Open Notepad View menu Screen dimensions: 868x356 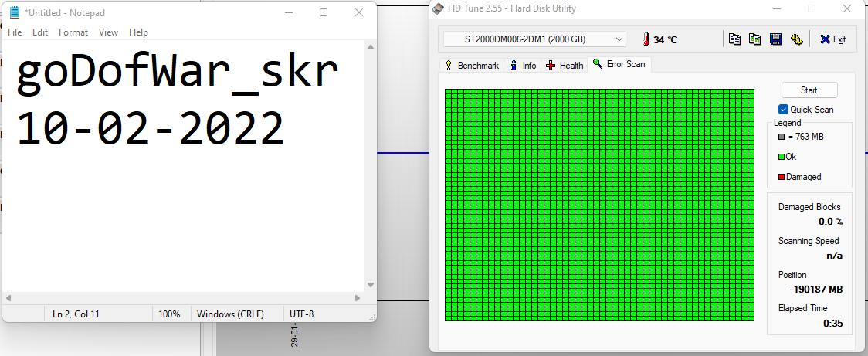point(108,32)
